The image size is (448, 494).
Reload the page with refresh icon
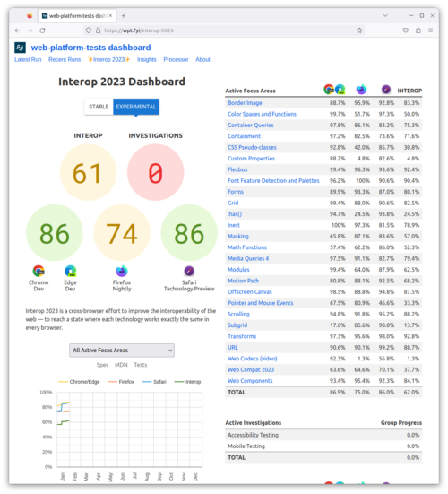click(x=42, y=30)
